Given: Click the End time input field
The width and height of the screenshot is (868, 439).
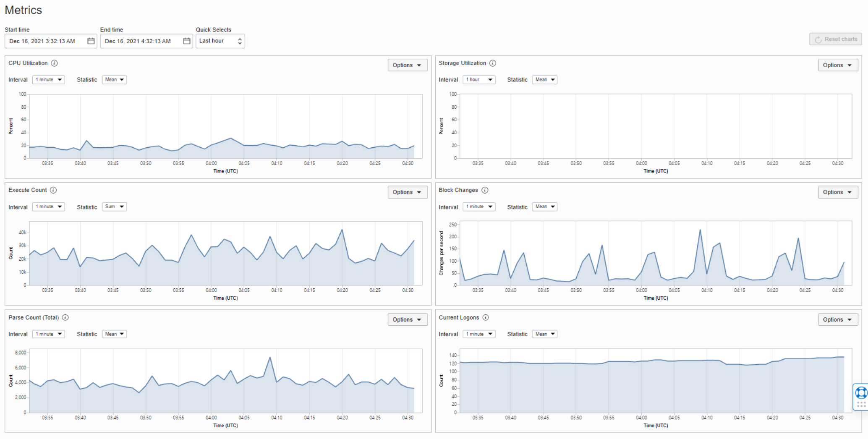Looking at the screenshot, I should (x=146, y=41).
